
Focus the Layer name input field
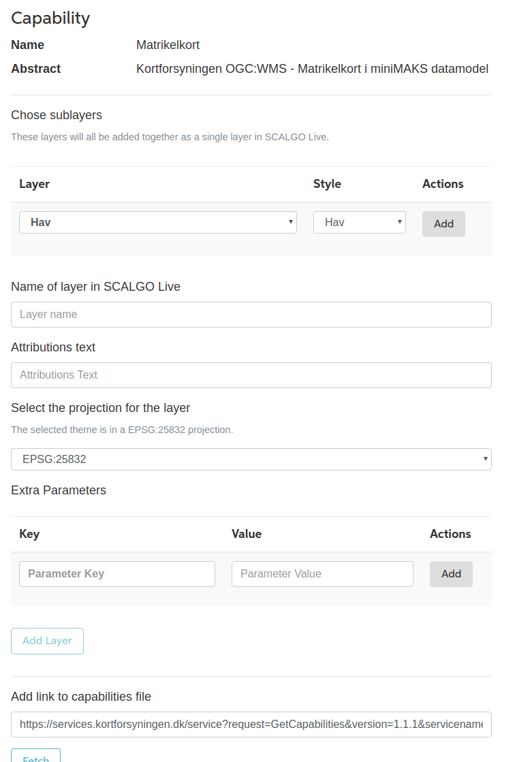coord(251,315)
